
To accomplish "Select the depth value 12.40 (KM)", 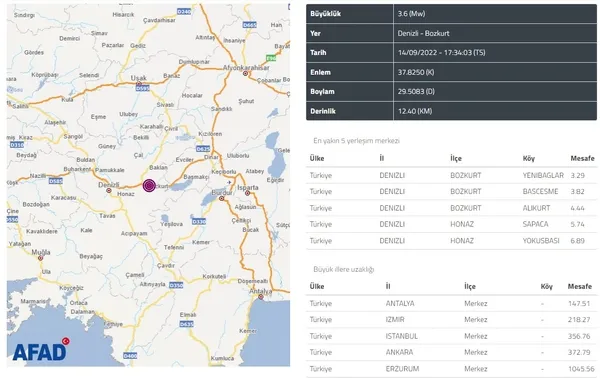I will pos(415,111).
